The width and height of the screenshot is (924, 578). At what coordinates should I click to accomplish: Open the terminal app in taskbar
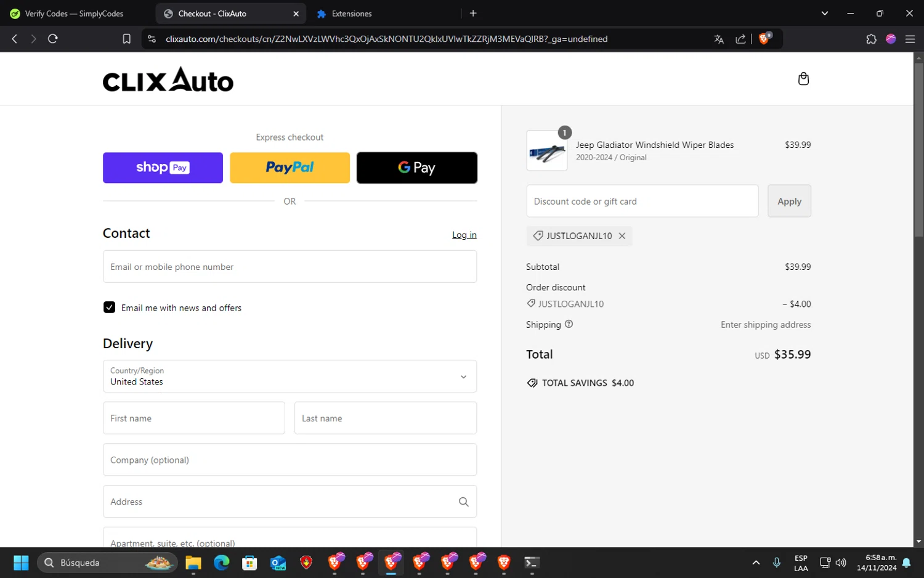pos(532,563)
